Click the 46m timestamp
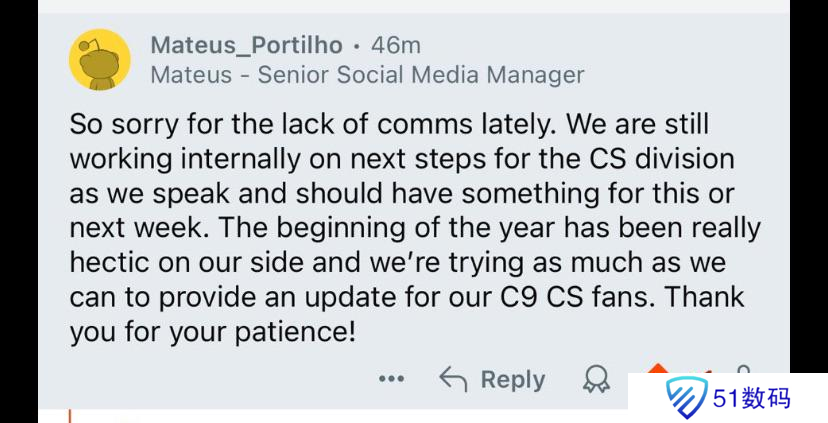Image resolution: width=828 pixels, height=423 pixels. tap(396, 45)
